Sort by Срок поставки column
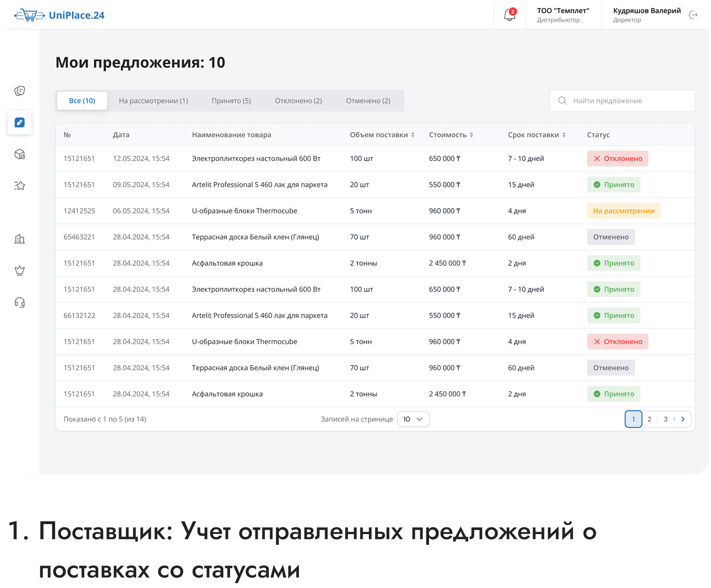Viewport: 711px width, 588px height. [x=536, y=135]
